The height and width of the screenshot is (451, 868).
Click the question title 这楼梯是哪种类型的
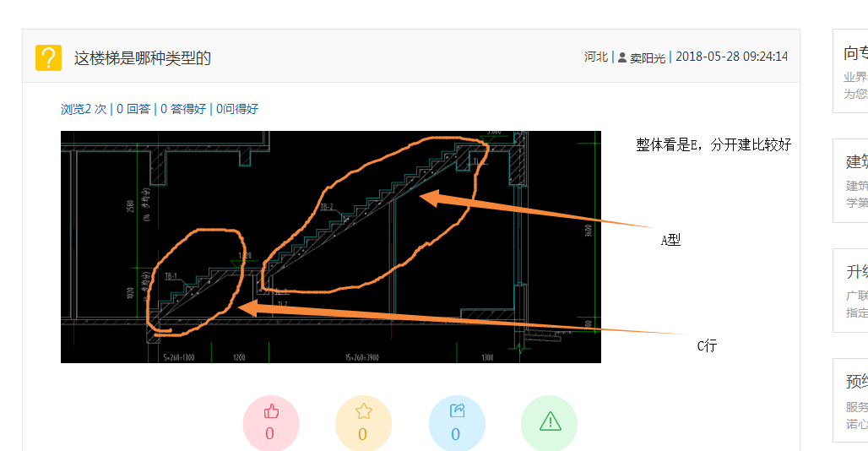[143, 57]
